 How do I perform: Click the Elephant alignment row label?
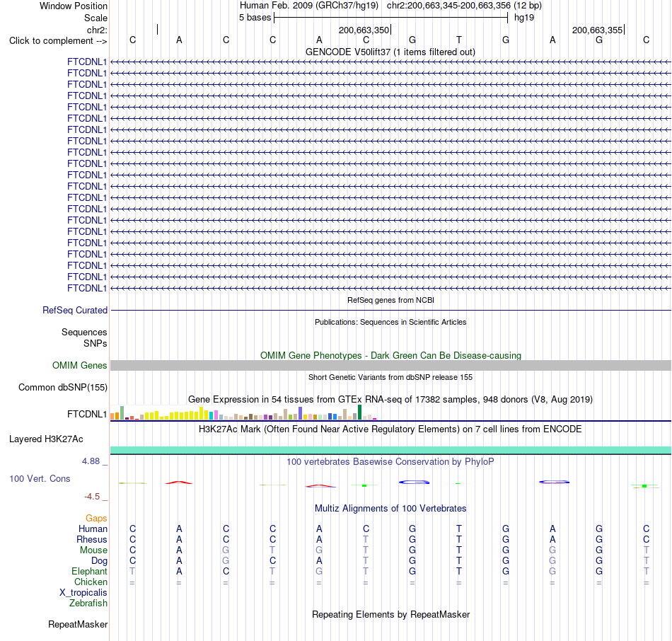click(x=90, y=572)
